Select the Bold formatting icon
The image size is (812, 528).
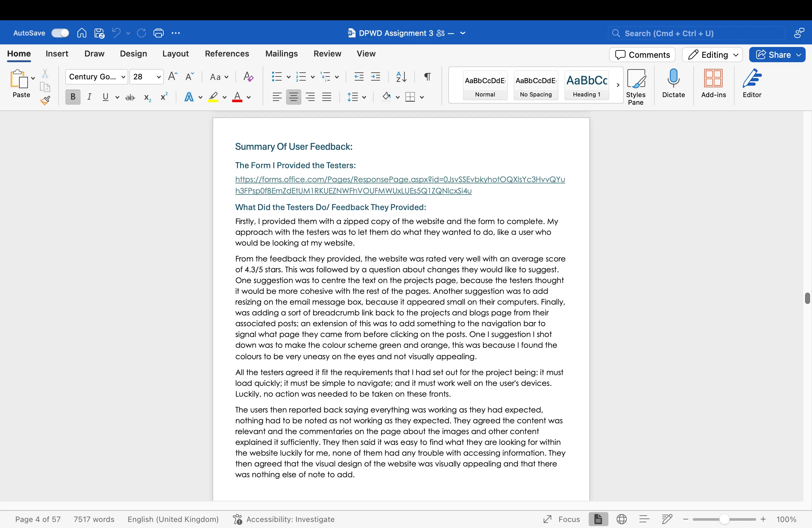click(72, 97)
